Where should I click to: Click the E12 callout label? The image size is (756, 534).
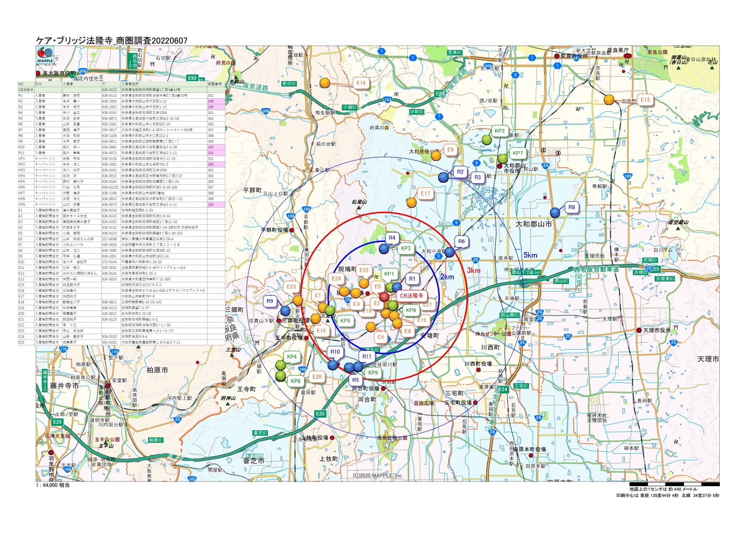645,100
